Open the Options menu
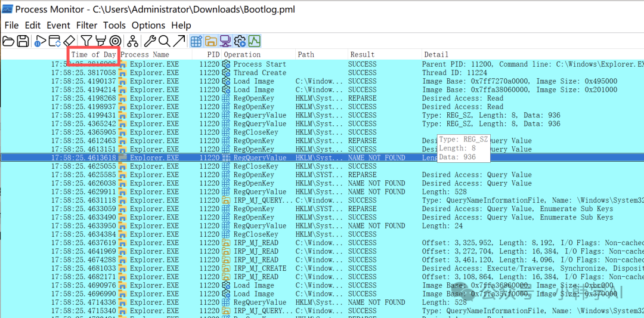Image resolution: width=644 pixels, height=318 pixels. (148, 25)
